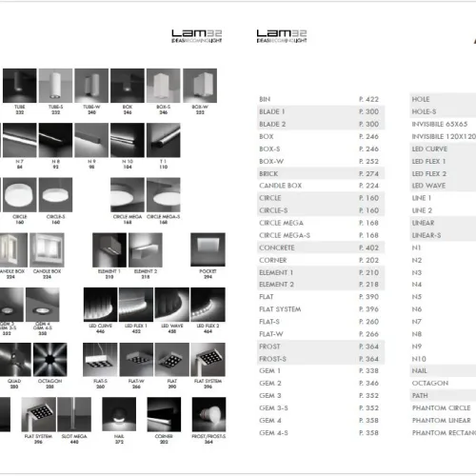
Task: Click the right Lam32 logo
Action: pos(282,36)
